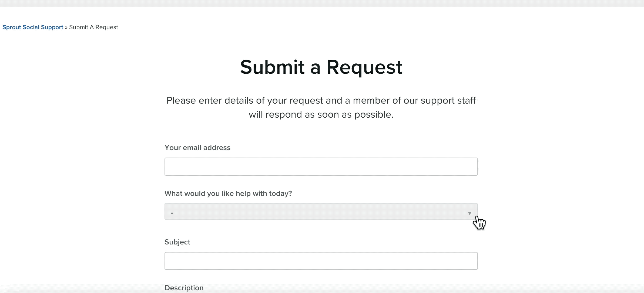644x293 pixels.
Task: Click the word 'Sprout' in breadcrumb
Action: coord(12,27)
